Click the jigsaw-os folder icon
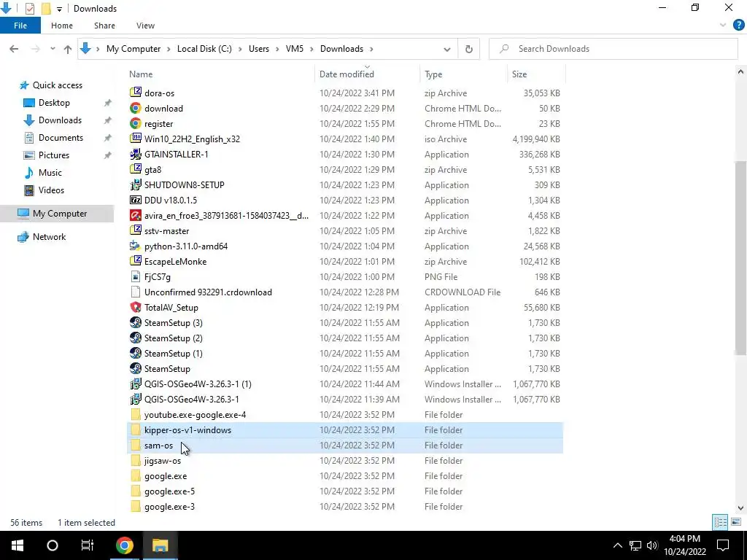 click(x=136, y=461)
